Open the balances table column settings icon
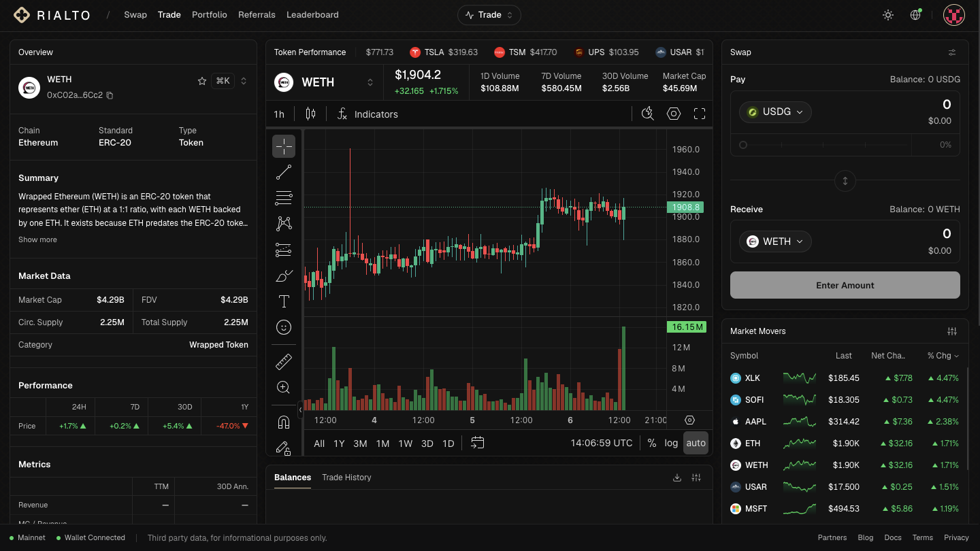Screen dimensions: 980x551 (696, 478)
